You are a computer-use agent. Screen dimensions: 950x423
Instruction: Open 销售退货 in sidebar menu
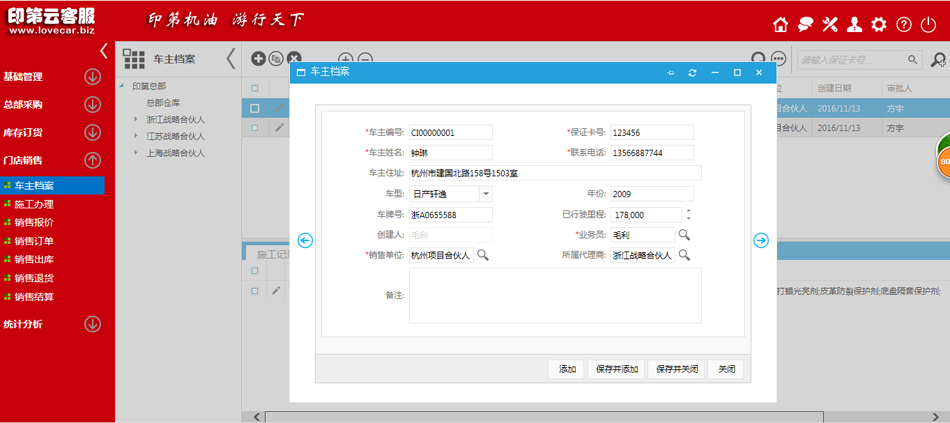click(34, 278)
